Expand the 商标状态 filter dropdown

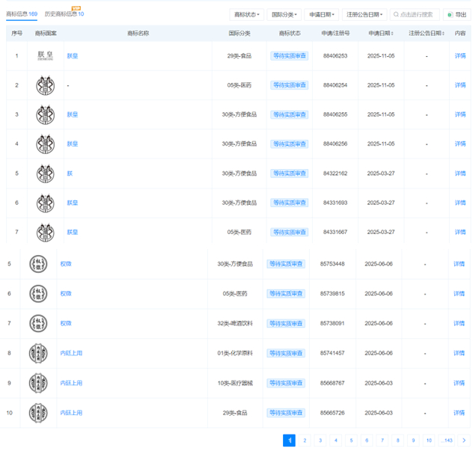click(x=246, y=14)
